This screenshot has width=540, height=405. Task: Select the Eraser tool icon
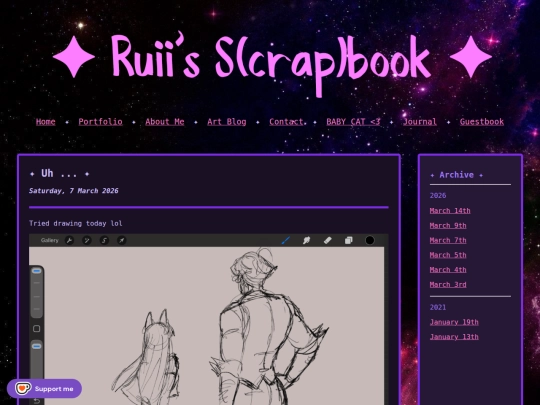[328, 240]
